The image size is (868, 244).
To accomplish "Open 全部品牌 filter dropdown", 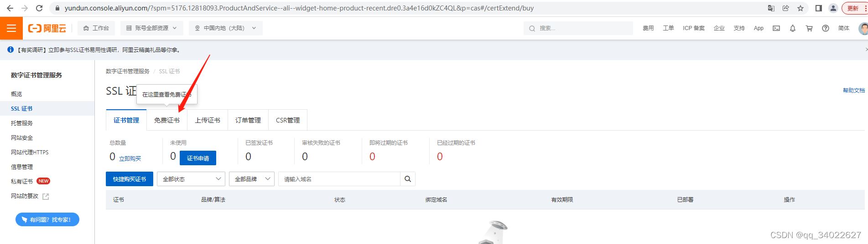I will tap(252, 179).
